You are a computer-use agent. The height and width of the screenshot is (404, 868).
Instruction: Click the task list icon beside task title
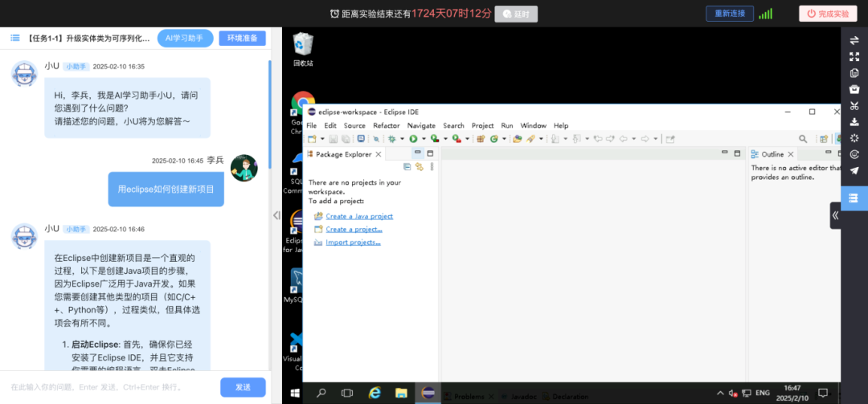(14, 38)
